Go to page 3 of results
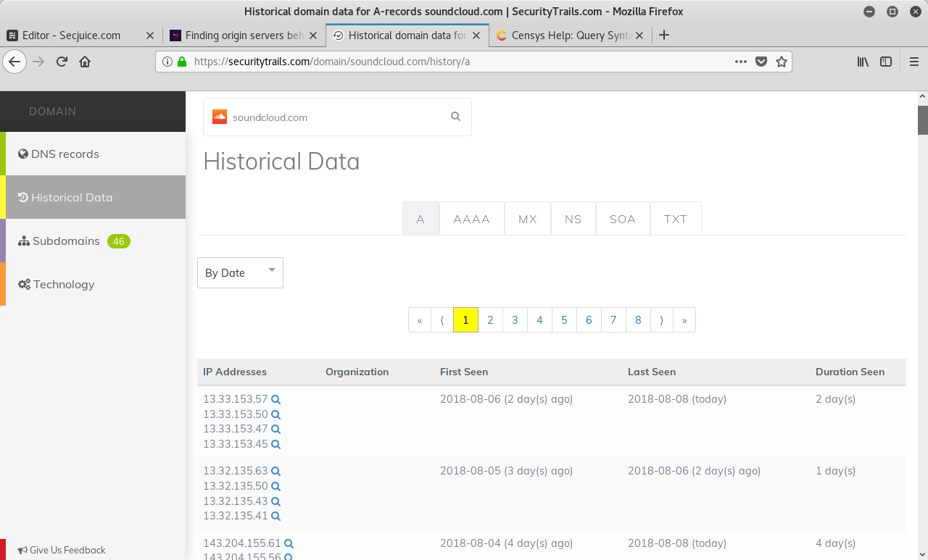 pos(515,320)
